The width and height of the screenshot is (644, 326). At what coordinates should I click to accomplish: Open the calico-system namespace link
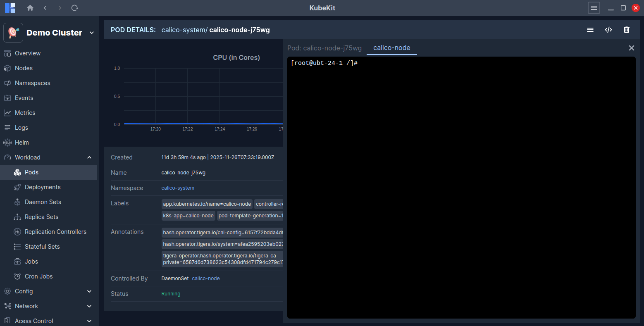(x=178, y=188)
